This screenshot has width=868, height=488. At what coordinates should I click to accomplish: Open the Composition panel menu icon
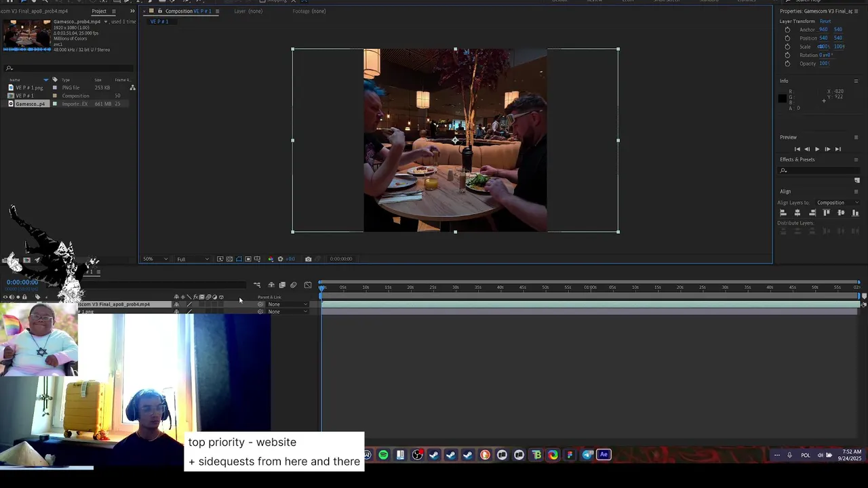click(x=216, y=12)
